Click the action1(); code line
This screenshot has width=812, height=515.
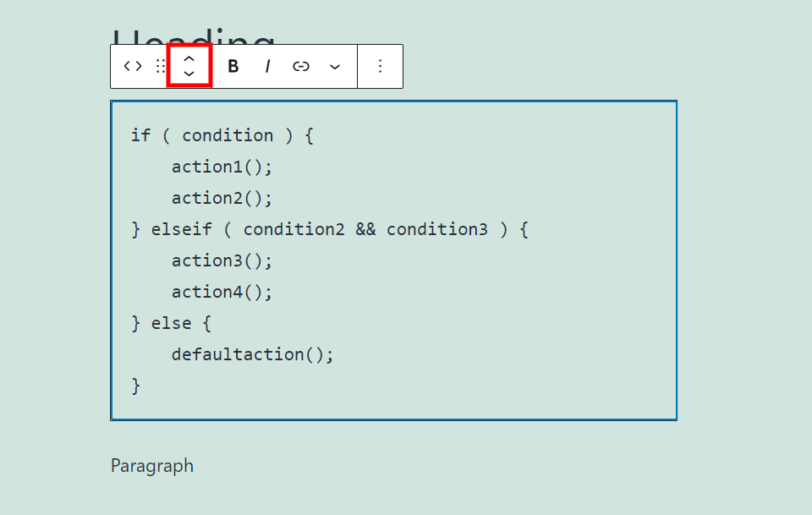pos(222,167)
